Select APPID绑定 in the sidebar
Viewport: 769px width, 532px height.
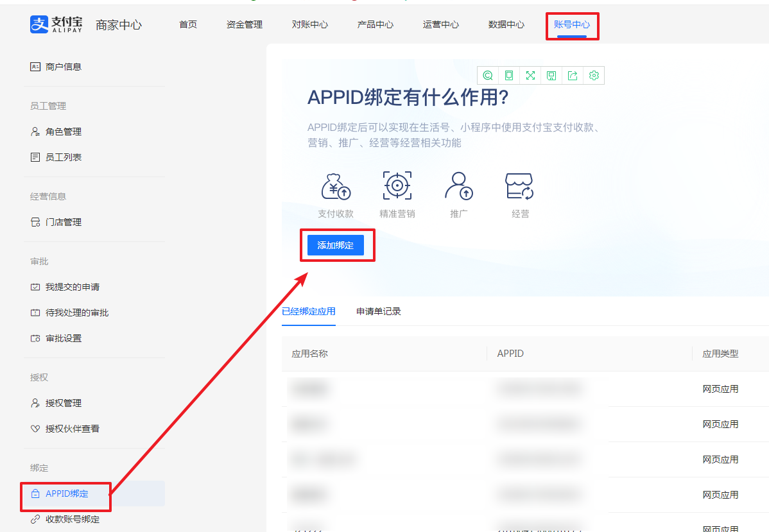point(94,493)
